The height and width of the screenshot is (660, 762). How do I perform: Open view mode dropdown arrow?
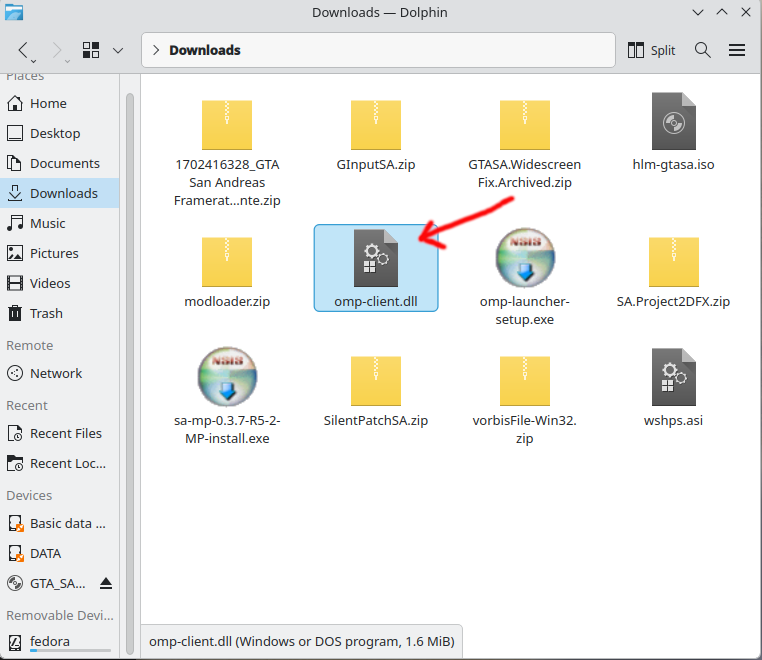pos(118,50)
